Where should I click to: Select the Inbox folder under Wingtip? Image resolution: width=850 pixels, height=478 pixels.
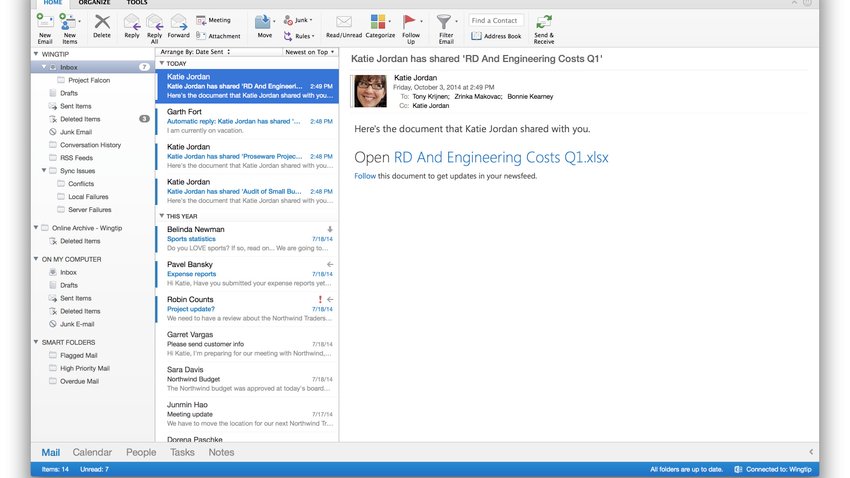[x=93, y=67]
